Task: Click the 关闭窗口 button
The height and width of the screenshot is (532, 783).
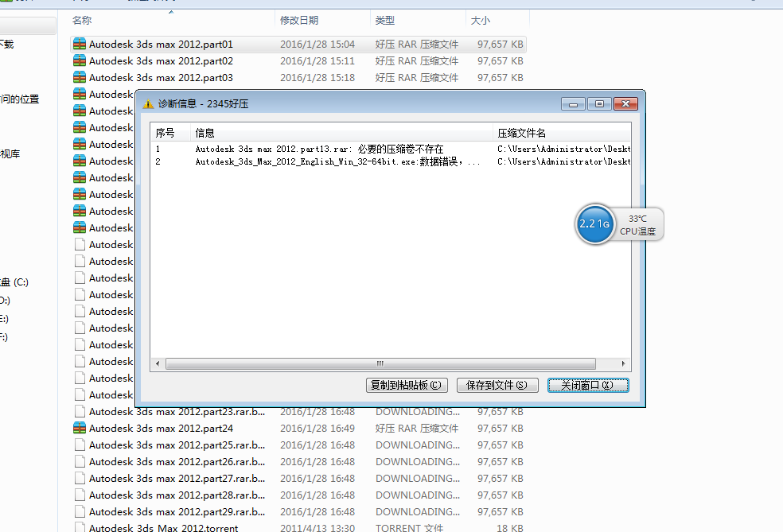Action: coord(588,385)
